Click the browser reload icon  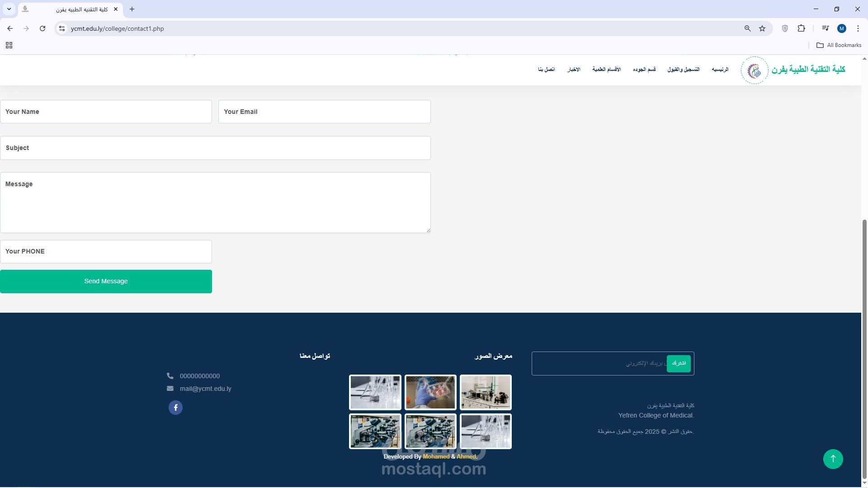[x=42, y=28]
